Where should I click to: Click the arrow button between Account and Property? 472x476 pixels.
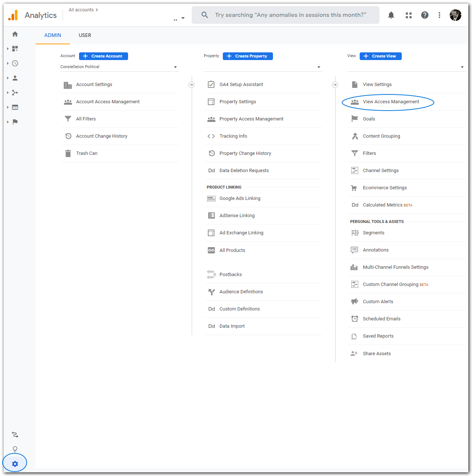[x=191, y=85]
